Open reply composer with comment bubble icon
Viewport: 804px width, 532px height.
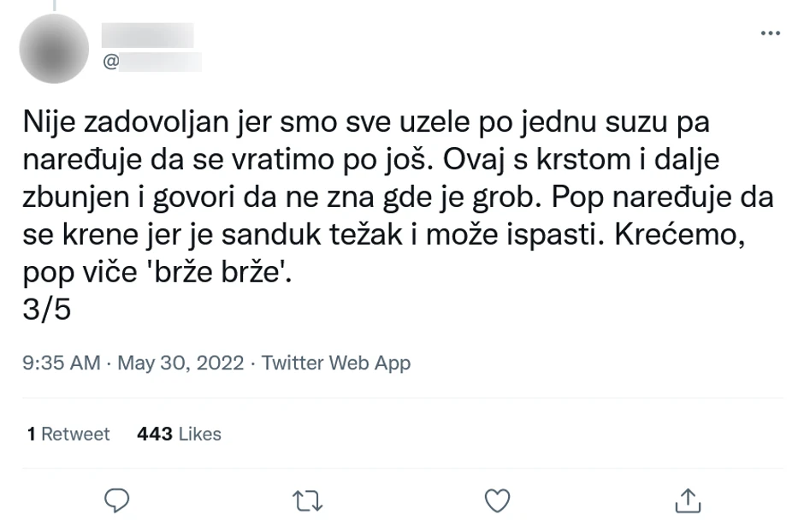pos(117,501)
